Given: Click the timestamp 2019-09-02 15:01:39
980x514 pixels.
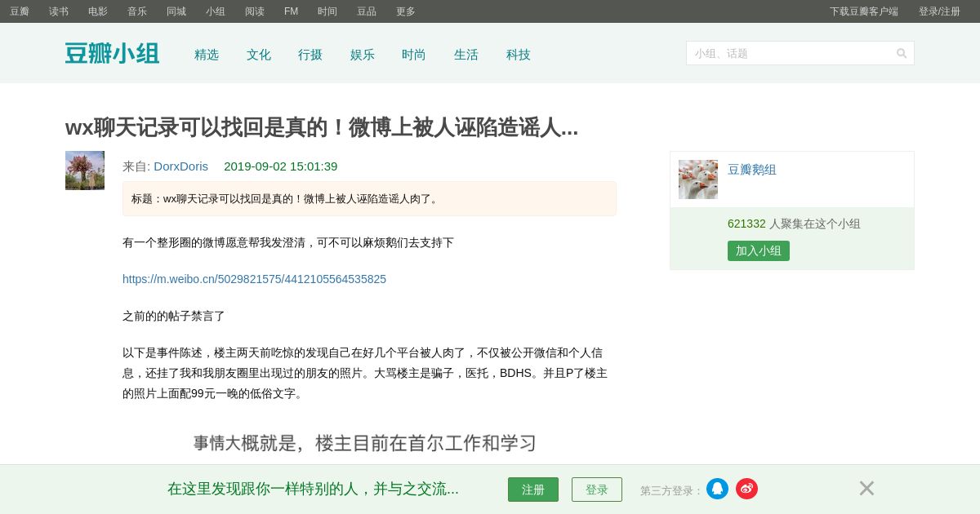Looking at the screenshot, I should pyautogui.click(x=281, y=166).
